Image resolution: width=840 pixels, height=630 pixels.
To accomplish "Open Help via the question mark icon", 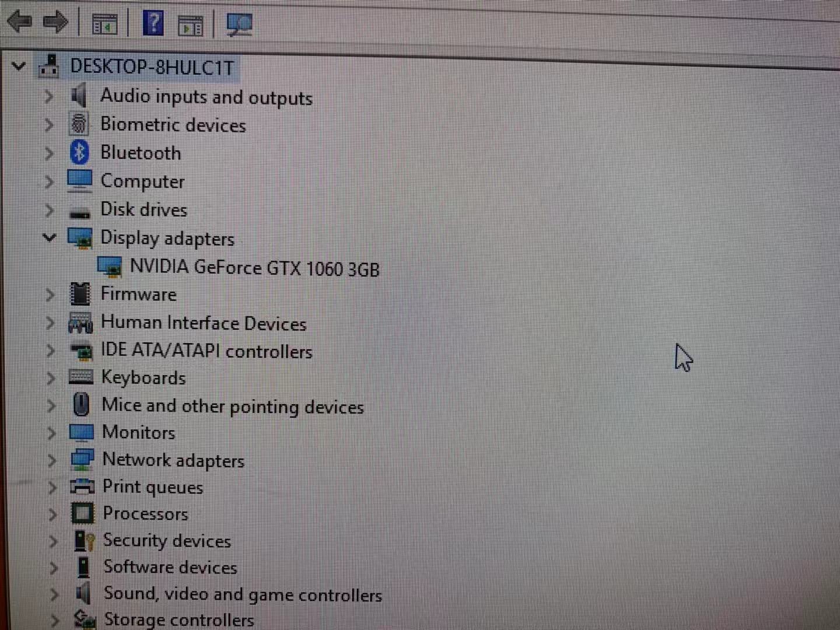I will tap(153, 23).
